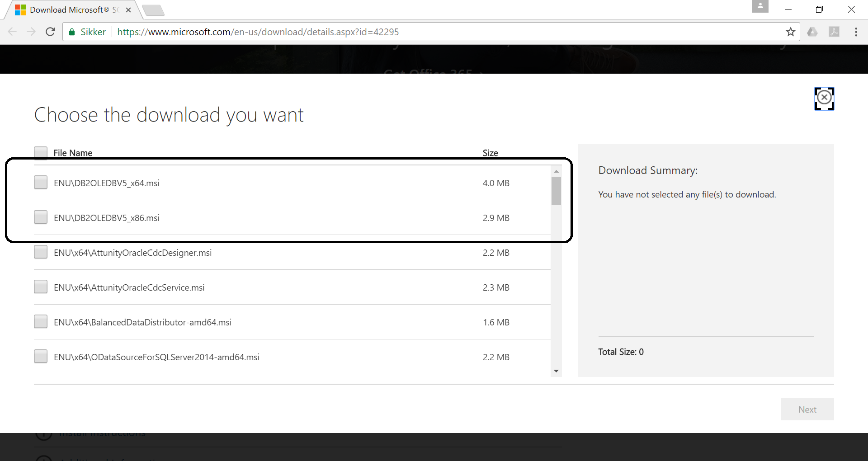Click the 4.0 MB size value
Viewport: 868px width, 461px height.
496,183
